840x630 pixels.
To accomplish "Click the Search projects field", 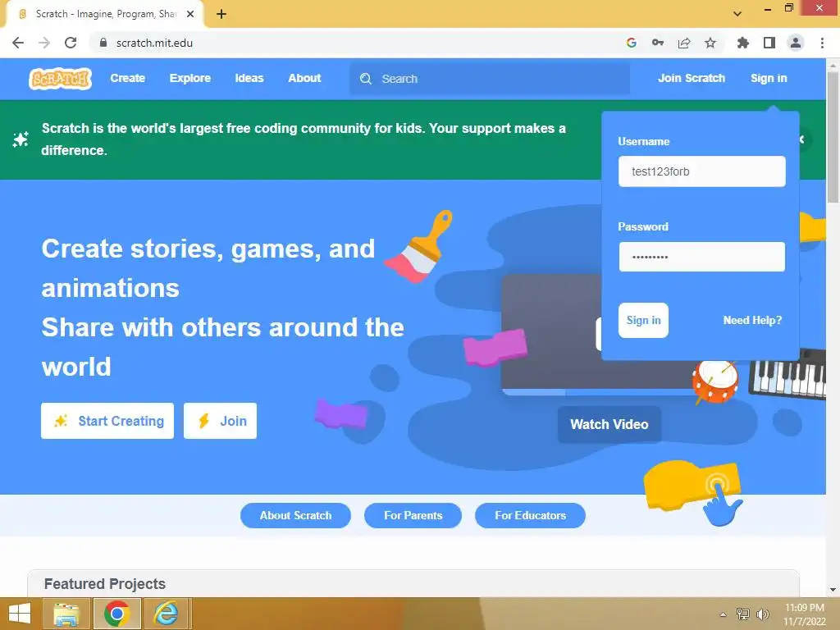I will click(x=490, y=79).
